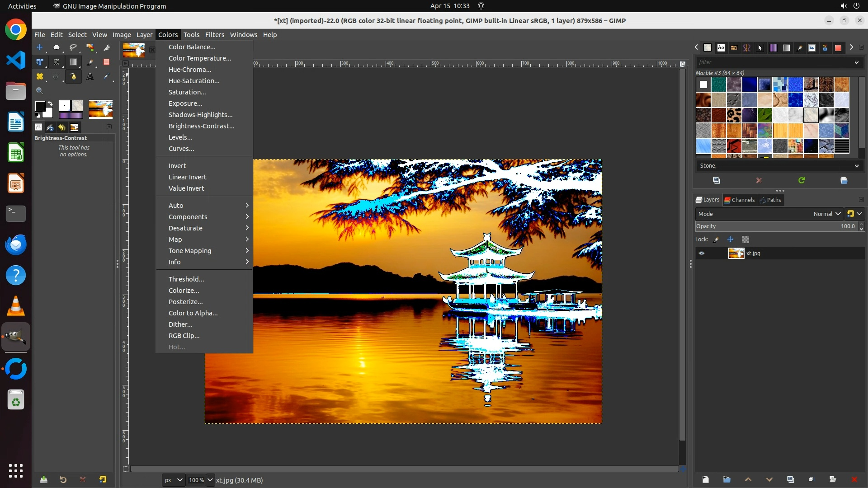The image size is (868, 488).
Task: Choose Brightness-Contrast from Colors menu
Action: coord(201,126)
